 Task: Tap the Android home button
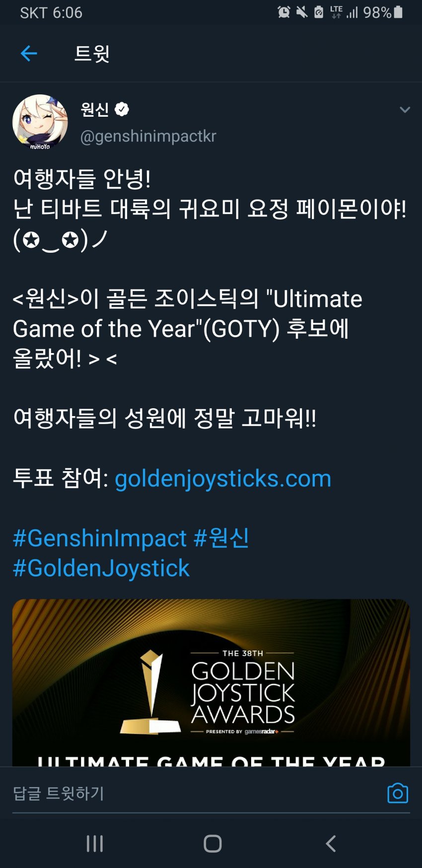[x=212, y=843]
